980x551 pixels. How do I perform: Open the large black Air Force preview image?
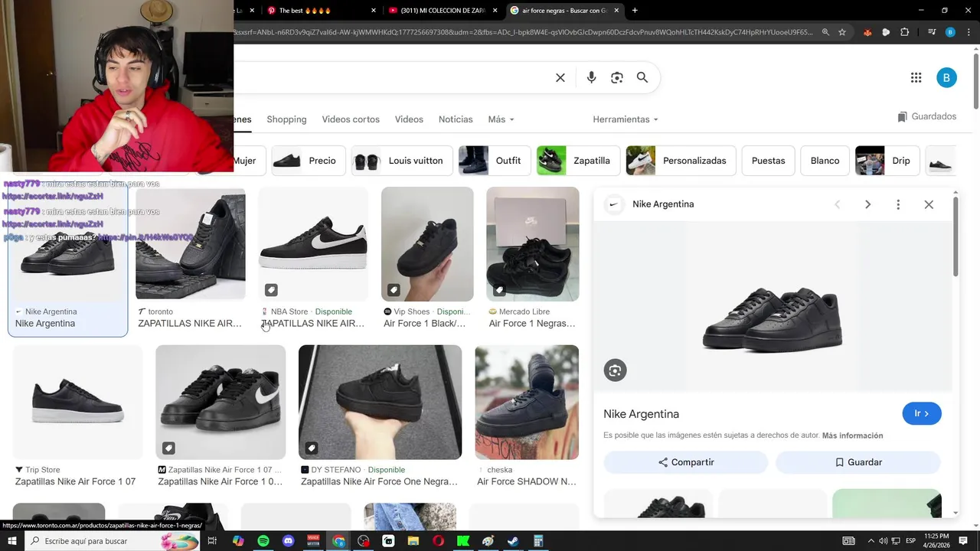[773, 307]
